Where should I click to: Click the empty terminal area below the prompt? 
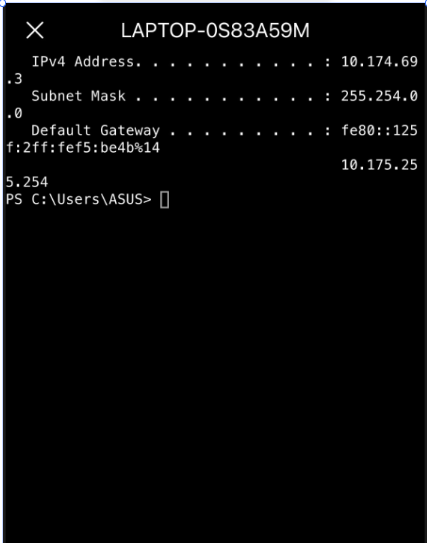[x=215, y=374]
